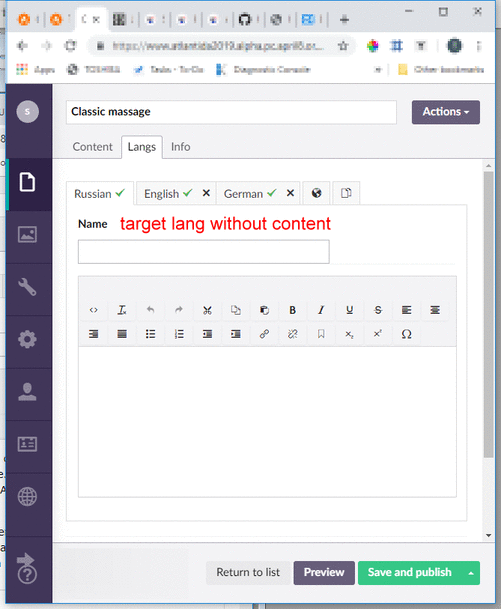Screen dimensions: 501x609
Task: Click the globe add language tab
Action: (x=317, y=193)
